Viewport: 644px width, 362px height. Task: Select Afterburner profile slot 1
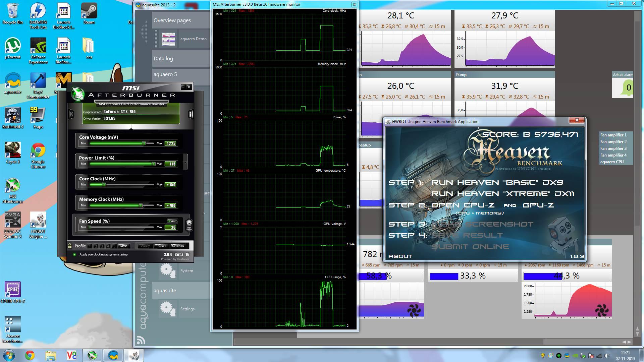[x=90, y=246]
